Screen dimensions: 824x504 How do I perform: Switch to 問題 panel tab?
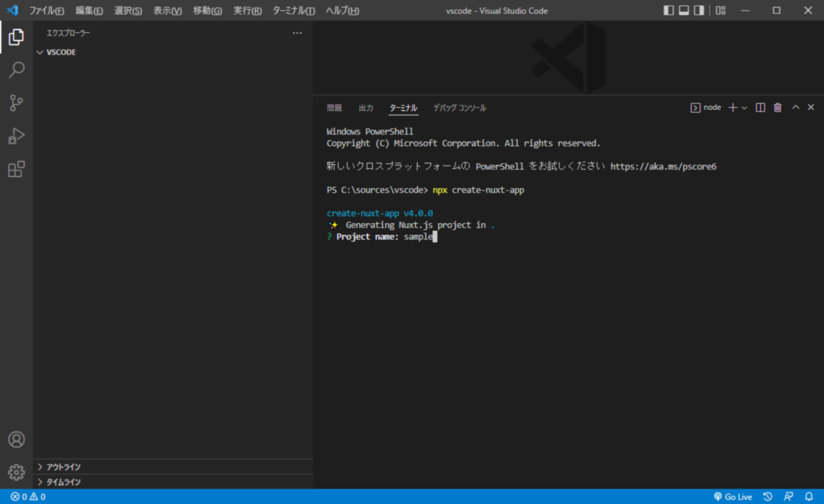(x=334, y=108)
